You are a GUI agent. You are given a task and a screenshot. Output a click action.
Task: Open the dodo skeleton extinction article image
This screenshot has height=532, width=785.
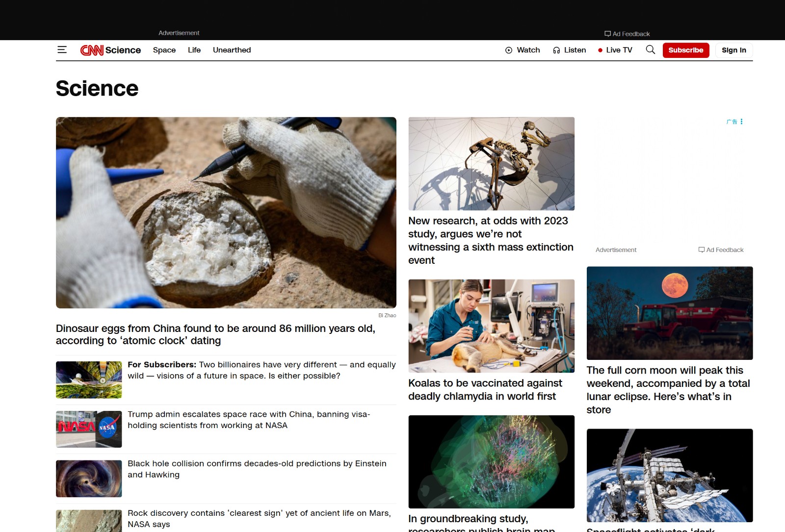[x=491, y=163]
